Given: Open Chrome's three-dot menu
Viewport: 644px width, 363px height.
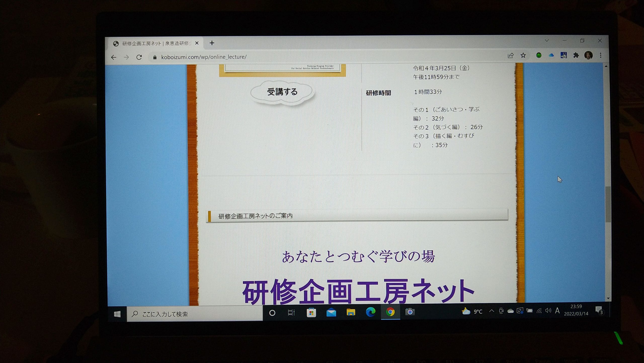Looking at the screenshot, I should 601,55.
